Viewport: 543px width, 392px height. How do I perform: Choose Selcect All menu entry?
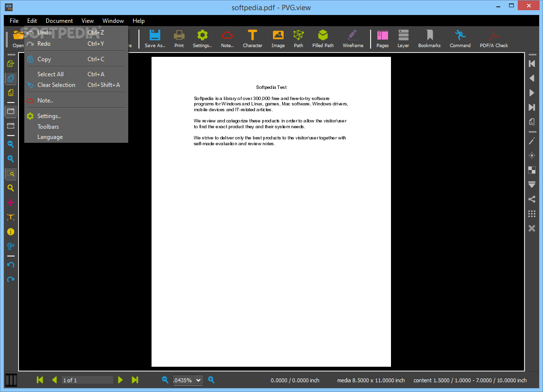pyautogui.click(x=76, y=74)
